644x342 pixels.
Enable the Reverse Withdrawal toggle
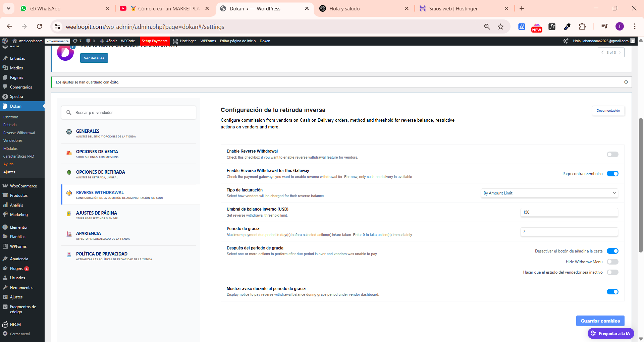coord(612,155)
